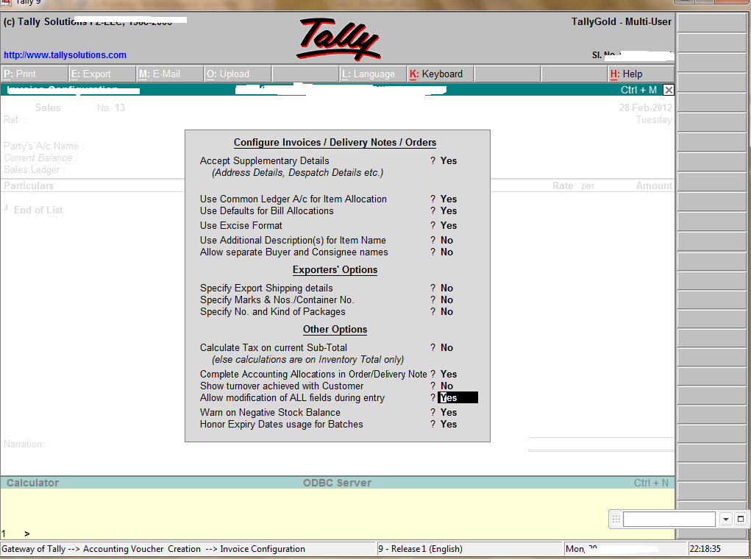Click the P: Print button
The image size is (751, 560).
[x=35, y=74]
